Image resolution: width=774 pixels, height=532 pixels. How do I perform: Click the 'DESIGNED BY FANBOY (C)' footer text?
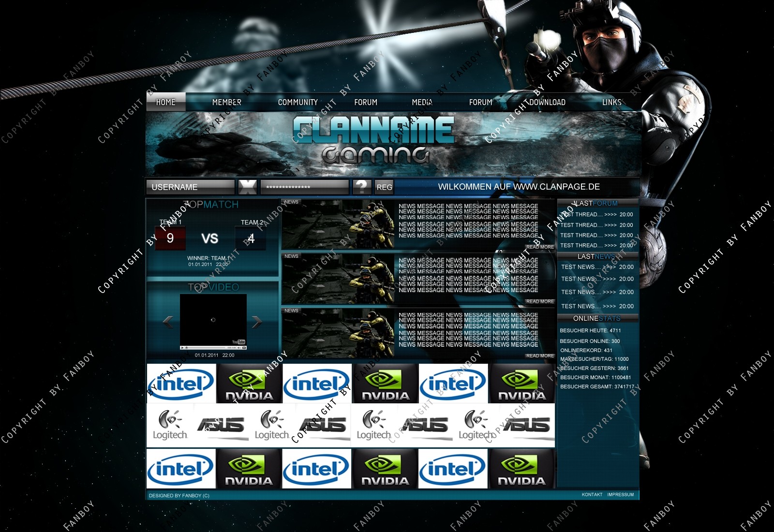pos(179,495)
